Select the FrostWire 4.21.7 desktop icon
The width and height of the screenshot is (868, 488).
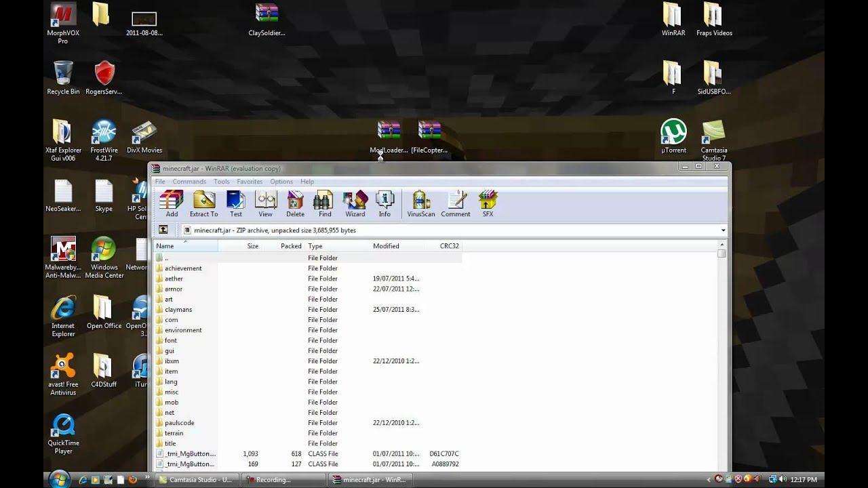(x=104, y=141)
